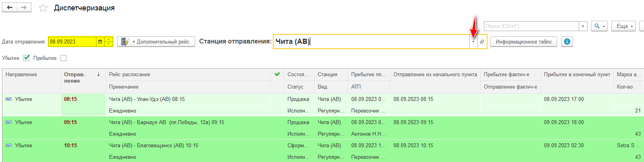Uncheck the Убытие checkbox
Screen dimensions: 644x162
(26, 58)
